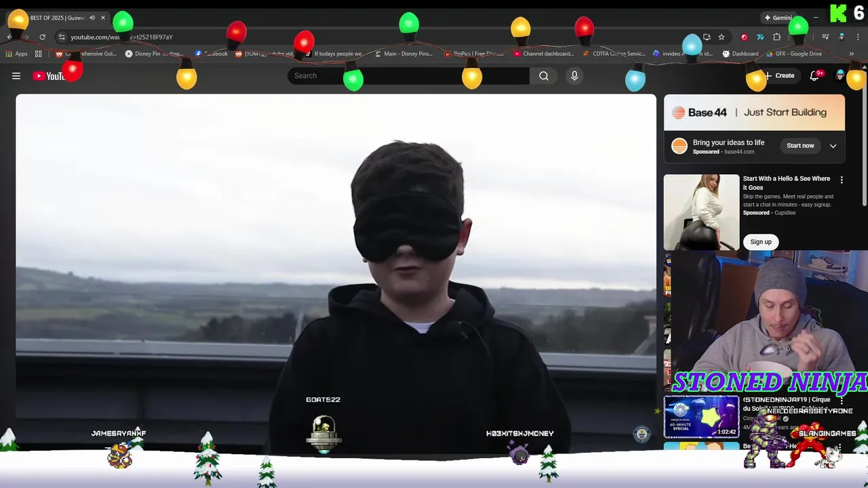Viewport: 868px width, 488px height.
Task: Expand the Base44 ad chevron
Action: tap(833, 146)
